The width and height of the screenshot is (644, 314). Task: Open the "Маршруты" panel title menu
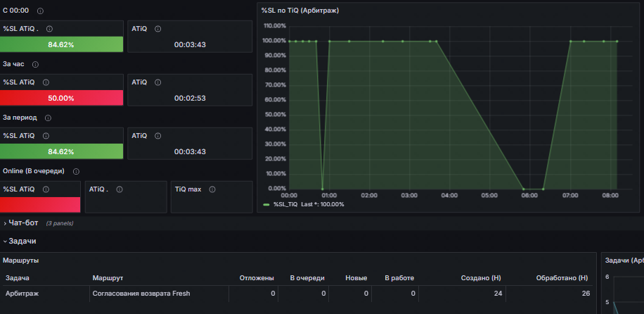tap(21, 260)
